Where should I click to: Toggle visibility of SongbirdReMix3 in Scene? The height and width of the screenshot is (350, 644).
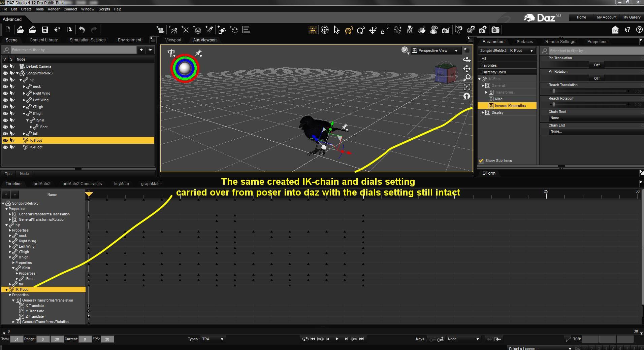pos(5,73)
